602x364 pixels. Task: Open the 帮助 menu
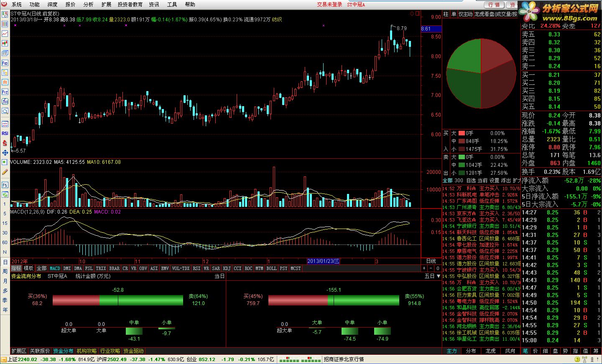[x=190, y=5]
